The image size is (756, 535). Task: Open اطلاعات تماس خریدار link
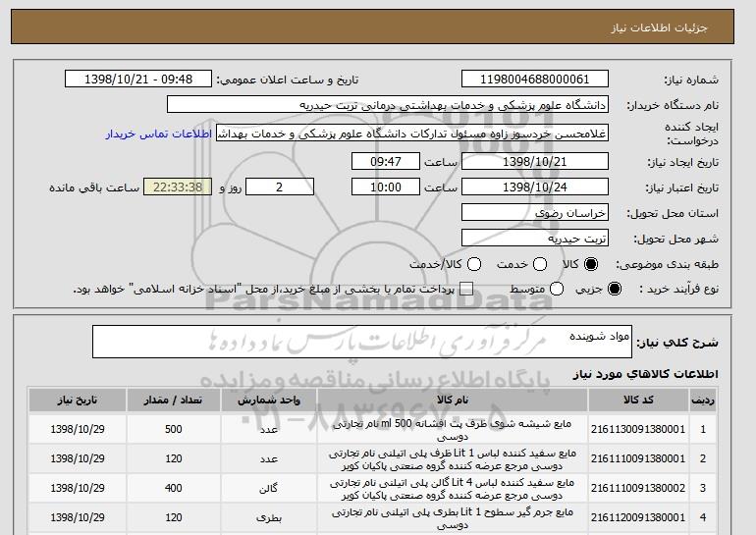pos(159,134)
